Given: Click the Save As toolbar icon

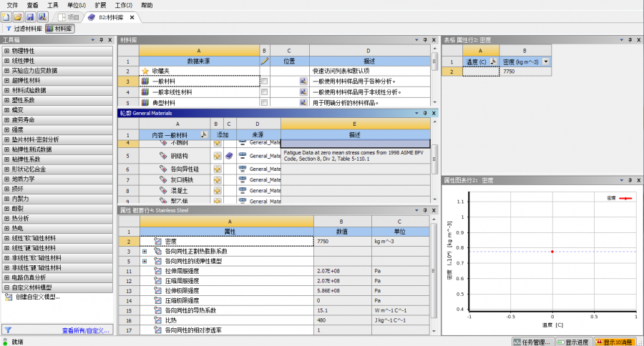Looking at the screenshot, I should tap(42, 17).
